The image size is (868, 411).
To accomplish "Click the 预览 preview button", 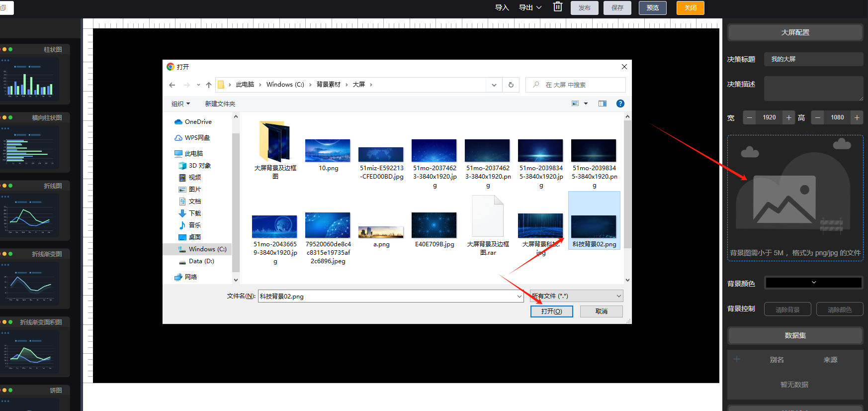I will (652, 8).
